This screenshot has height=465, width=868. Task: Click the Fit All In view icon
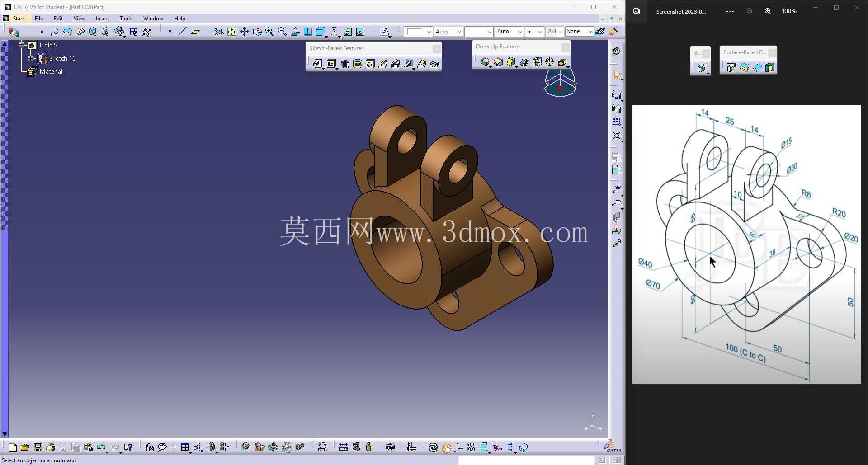[231, 32]
